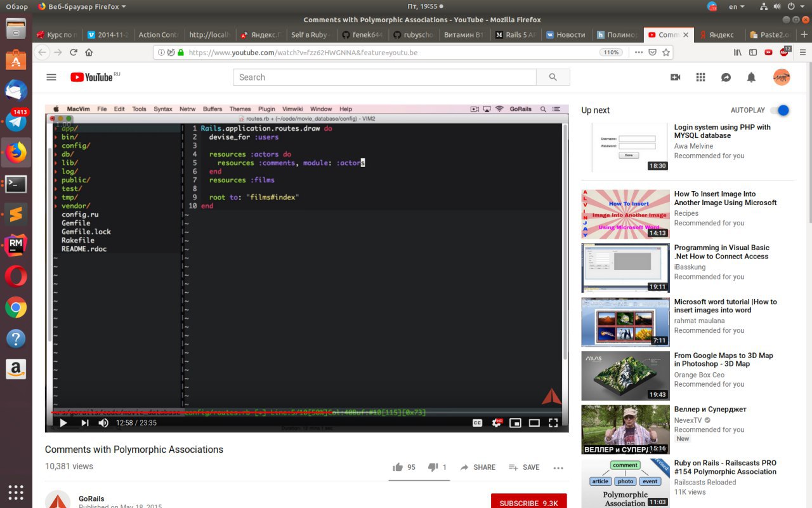Launch Terminal from the dock
The image size is (812, 508).
click(16, 184)
